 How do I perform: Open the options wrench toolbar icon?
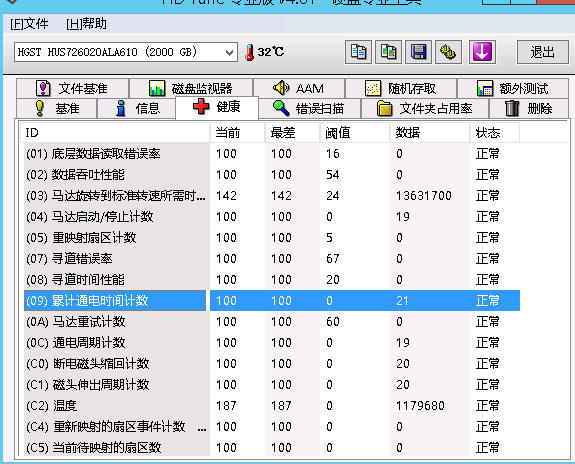[448, 52]
